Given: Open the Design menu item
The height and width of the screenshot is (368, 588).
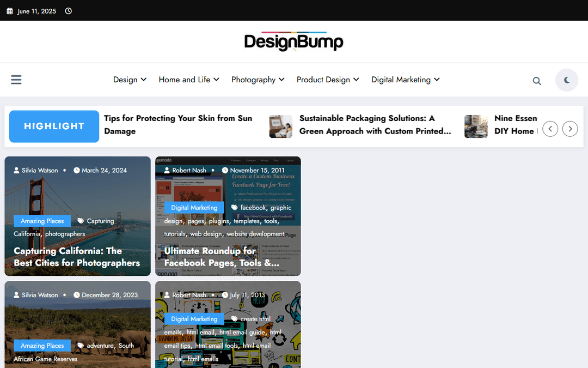Looking at the screenshot, I should pos(125,80).
